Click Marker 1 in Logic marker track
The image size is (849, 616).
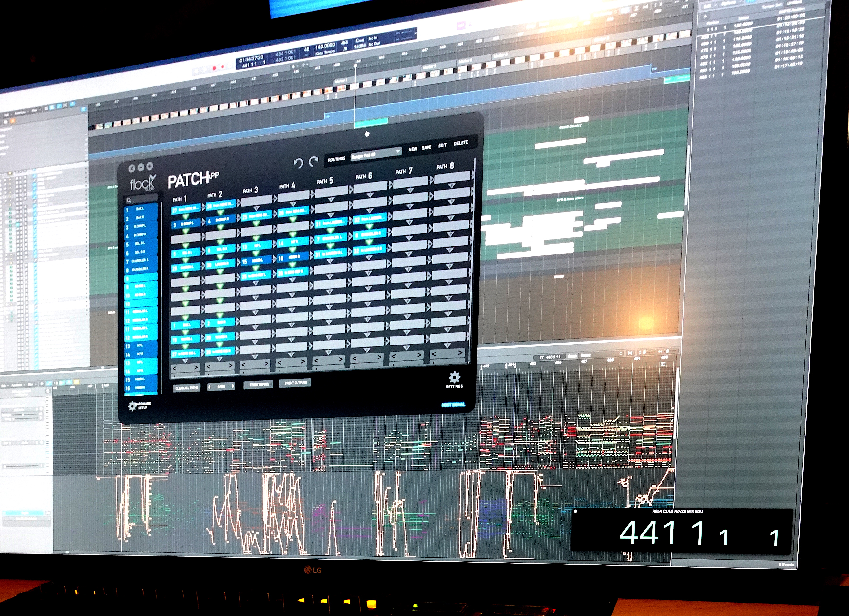click(341, 80)
